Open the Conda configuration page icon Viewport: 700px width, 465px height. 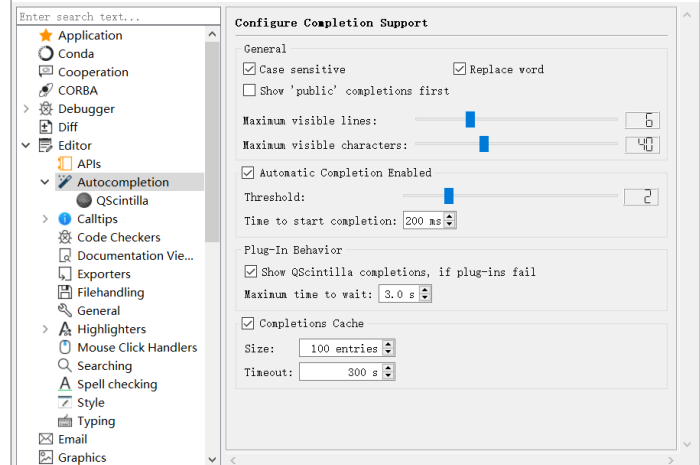(46, 54)
